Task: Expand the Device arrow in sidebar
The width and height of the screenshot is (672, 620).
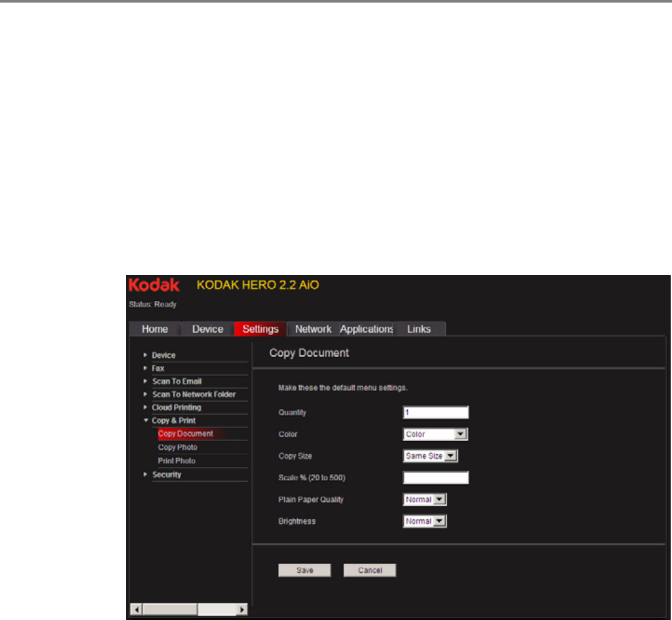Action: (x=145, y=355)
